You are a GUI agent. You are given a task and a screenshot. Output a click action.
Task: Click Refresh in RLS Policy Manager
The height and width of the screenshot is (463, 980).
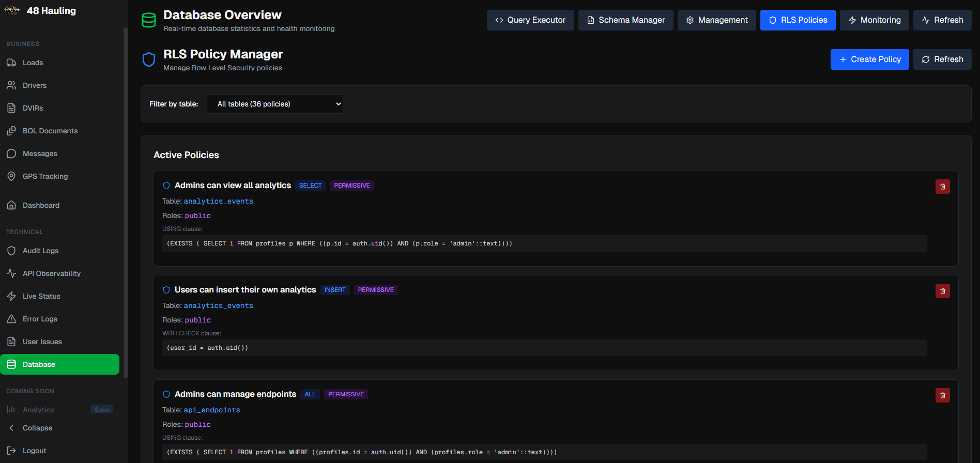(942, 59)
